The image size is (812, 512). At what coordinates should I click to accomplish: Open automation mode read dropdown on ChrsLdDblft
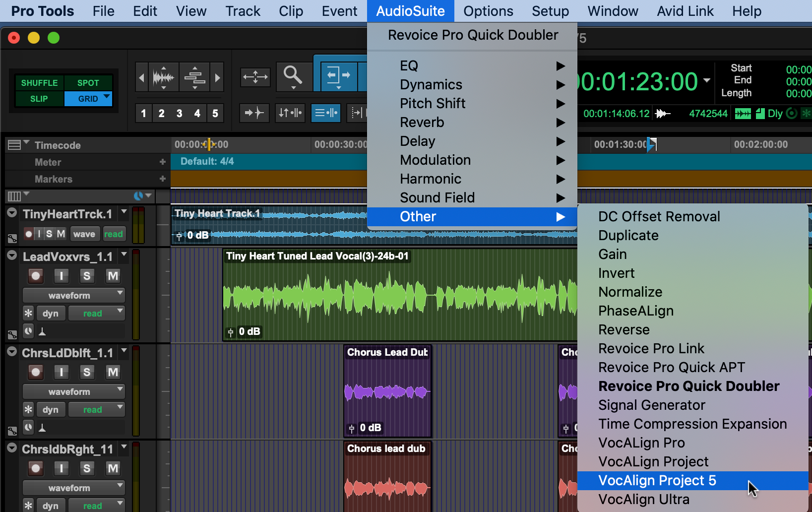tap(97, 410)
